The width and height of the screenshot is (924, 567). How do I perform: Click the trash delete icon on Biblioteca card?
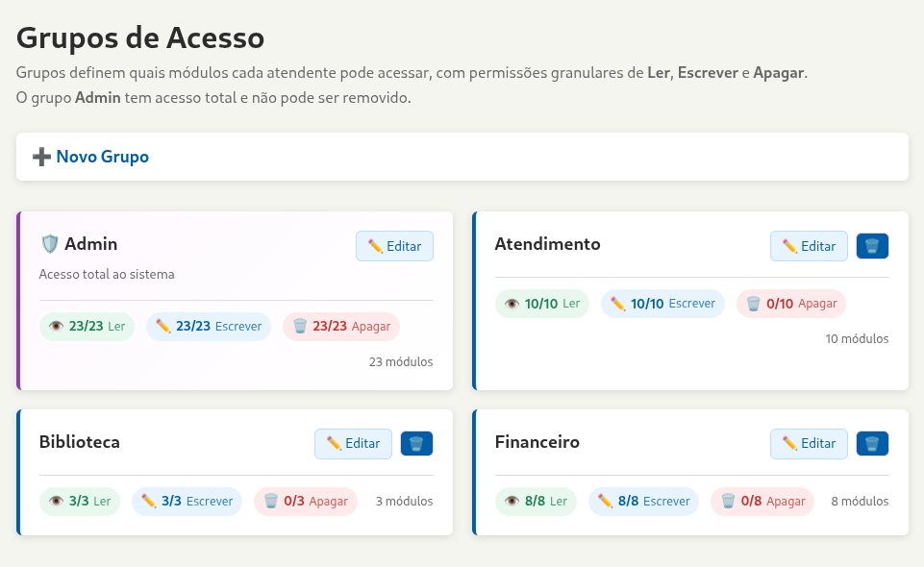[x=416, y=443]
